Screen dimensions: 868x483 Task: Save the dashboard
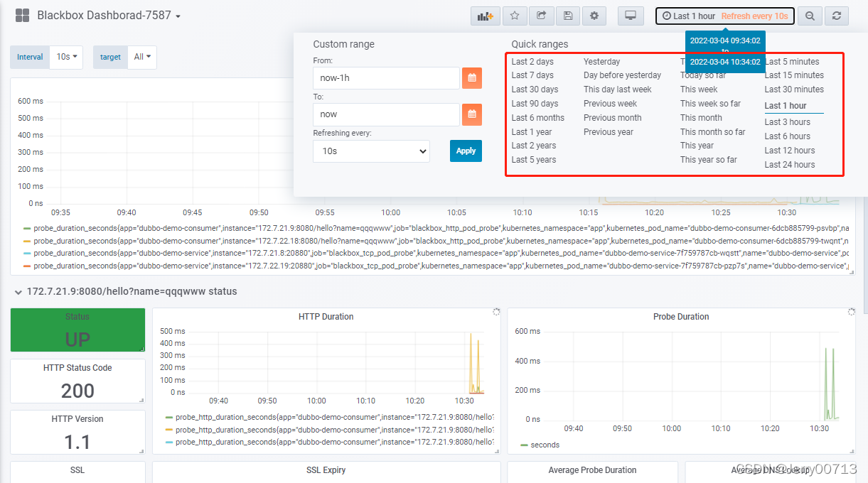567,16
